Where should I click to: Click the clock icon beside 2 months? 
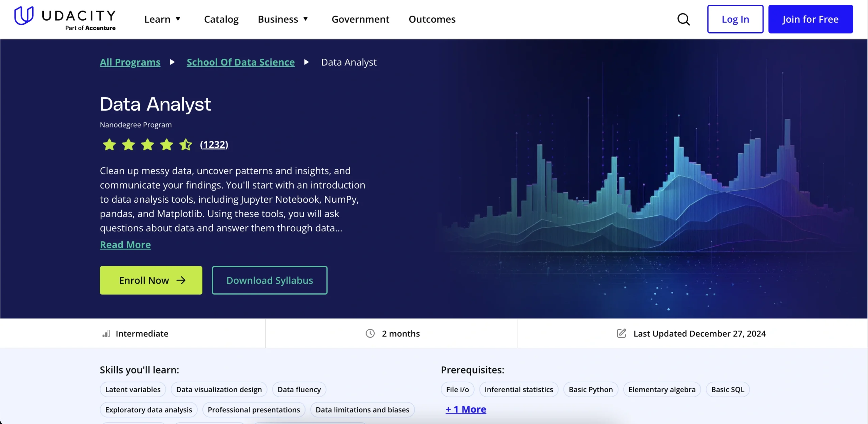(370, 333)
